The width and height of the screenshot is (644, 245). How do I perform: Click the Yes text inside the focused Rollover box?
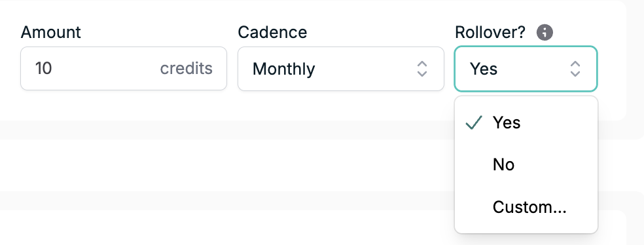tap(484, 69)
